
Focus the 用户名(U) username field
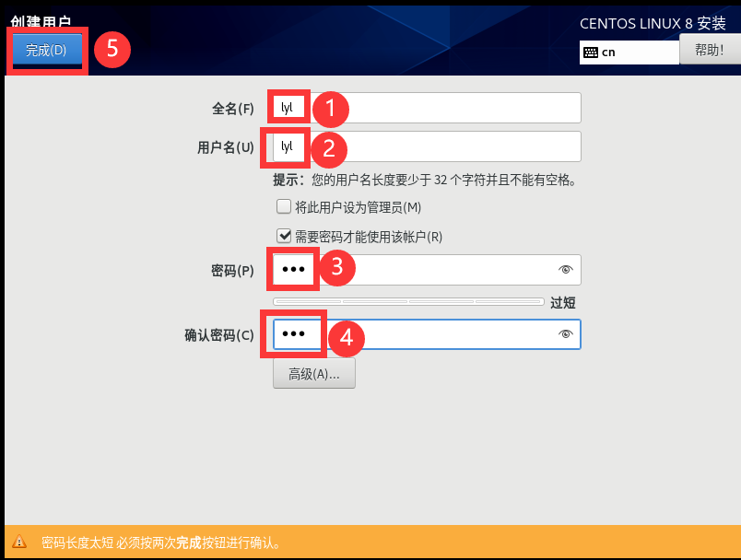pos(427,146)
